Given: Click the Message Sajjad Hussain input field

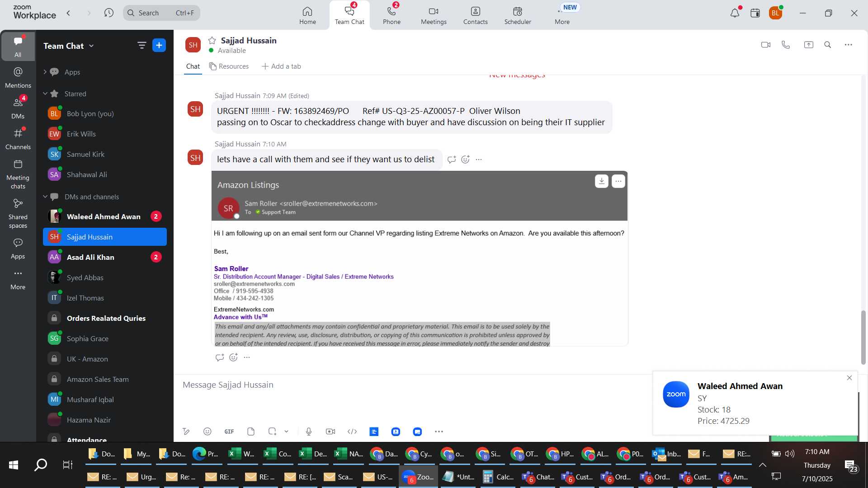Looking at the screenshot, I should [414, 385].
